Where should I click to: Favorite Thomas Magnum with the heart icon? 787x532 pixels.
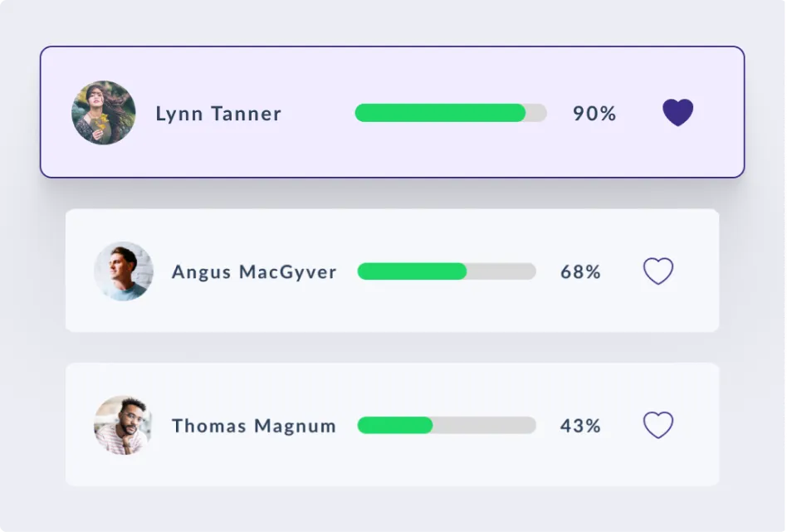(658, 425)
